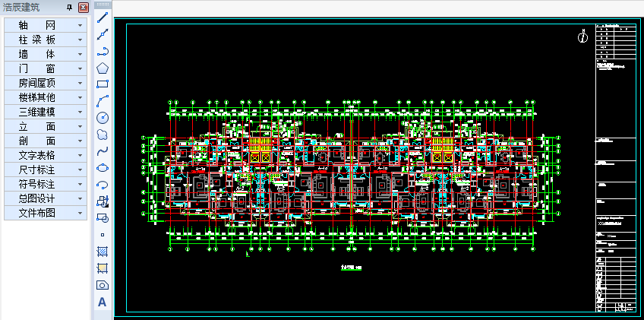Viewport: 644px width, 320px height.
Task: Select the Elliptical arc tool
Action: (103, 185)
